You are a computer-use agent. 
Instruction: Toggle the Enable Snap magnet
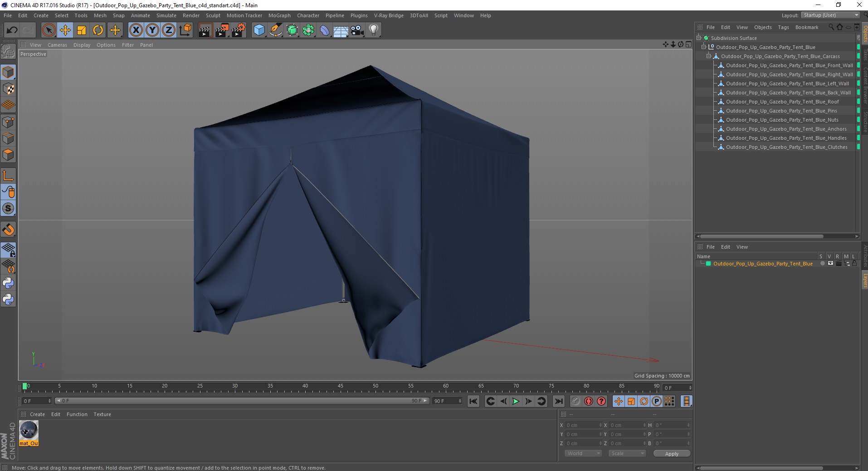pyautogui.click(x=8, y=230)
